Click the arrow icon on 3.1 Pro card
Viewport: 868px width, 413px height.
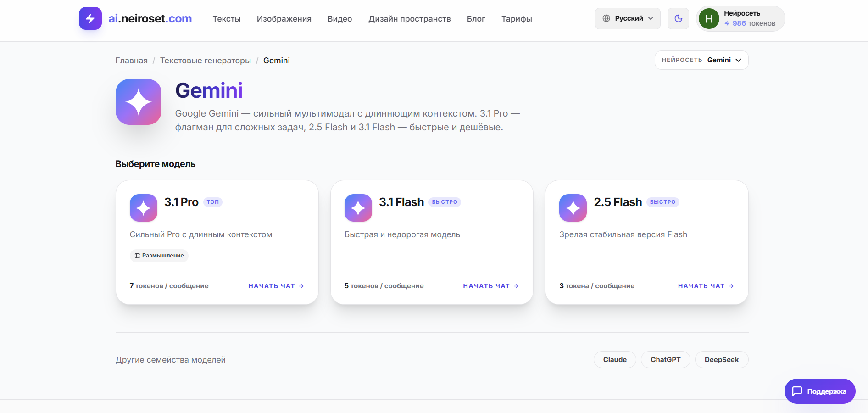click(301, 286)
